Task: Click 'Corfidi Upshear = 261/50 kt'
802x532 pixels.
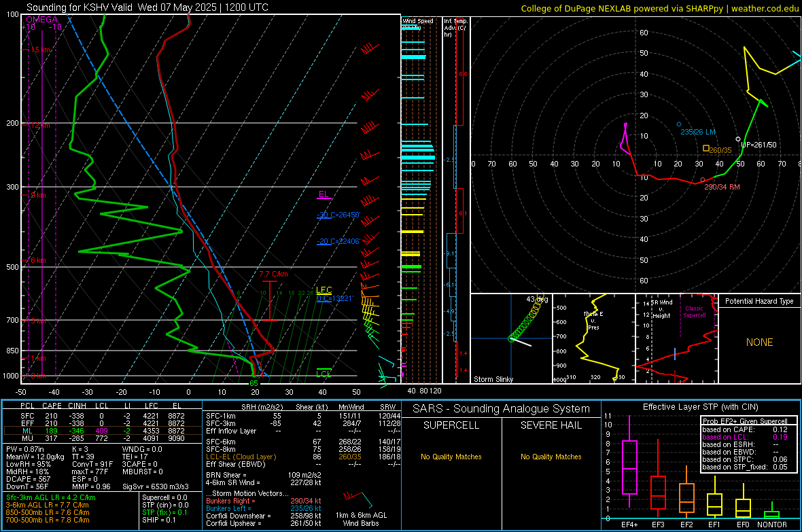Action: click(x=264, y=522)
